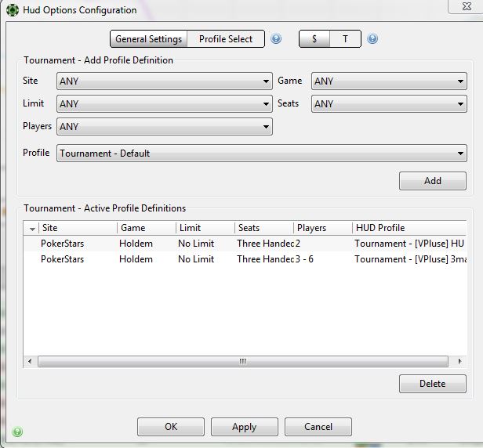The image size is (483, 448).
Task: Sort by the Game column header
Action: tap(147, 228)
